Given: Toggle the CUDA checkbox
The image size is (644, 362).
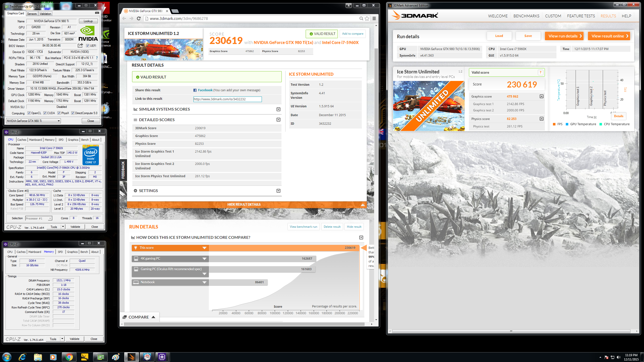Looking at the screenshot, I should (45, 113).
